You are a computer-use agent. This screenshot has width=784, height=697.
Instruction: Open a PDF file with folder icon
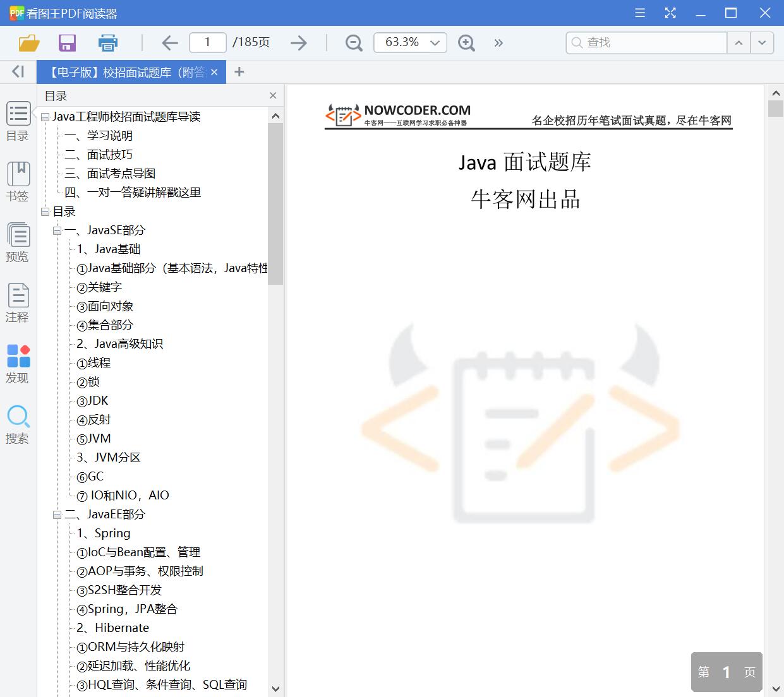(x=29, y=43)
